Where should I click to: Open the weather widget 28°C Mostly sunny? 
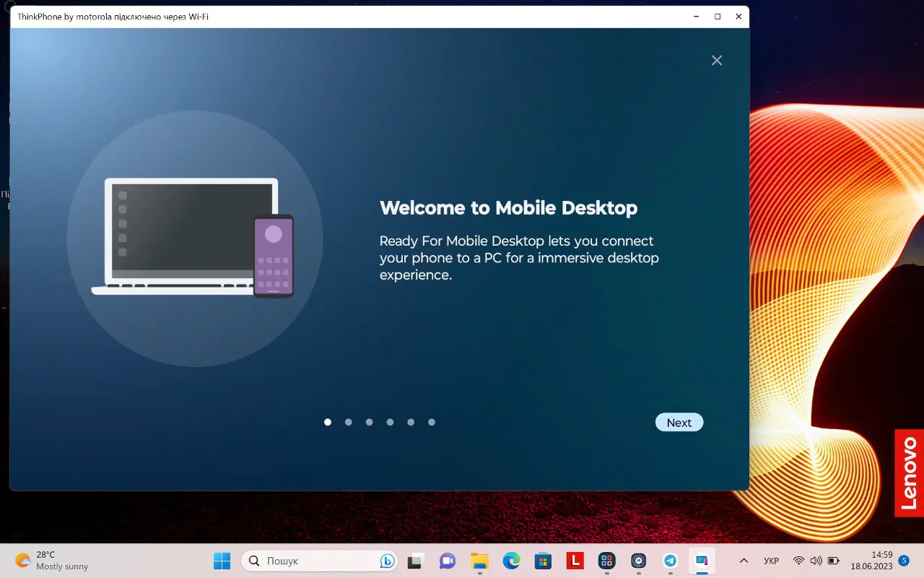click(x=52, y=561)
